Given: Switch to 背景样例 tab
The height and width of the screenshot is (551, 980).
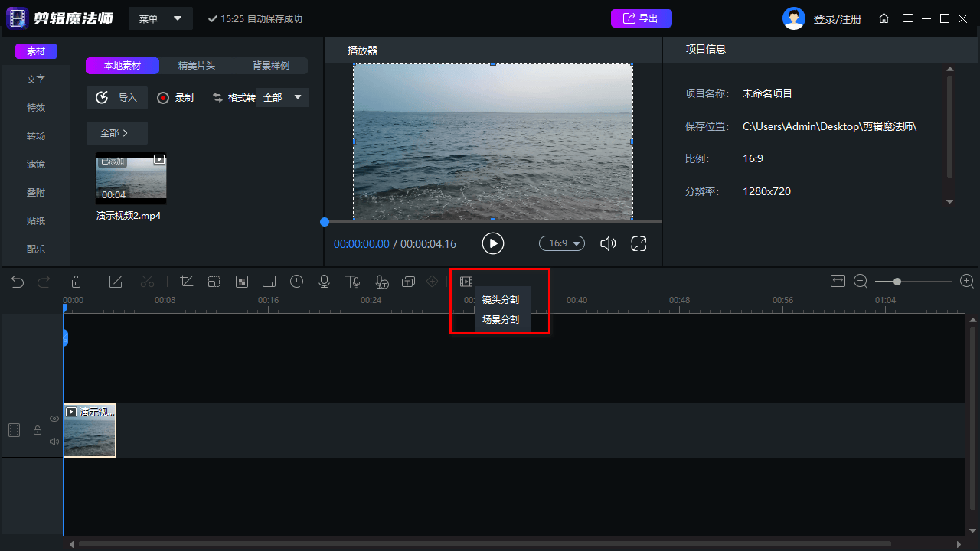Looking at the screenshot, I should pos(271,66).
